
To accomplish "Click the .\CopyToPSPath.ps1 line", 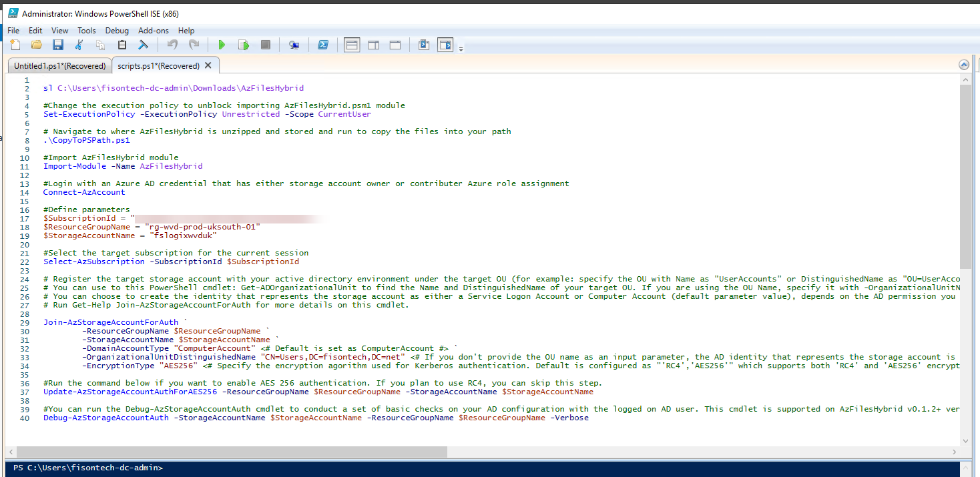I will pos(87,140).
